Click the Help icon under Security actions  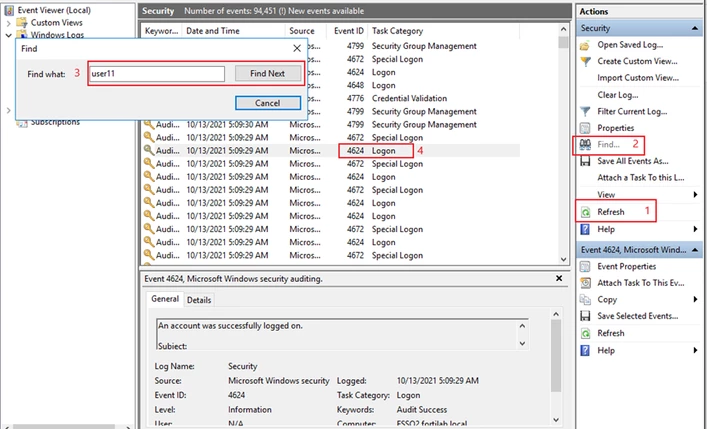pos(585,229)
